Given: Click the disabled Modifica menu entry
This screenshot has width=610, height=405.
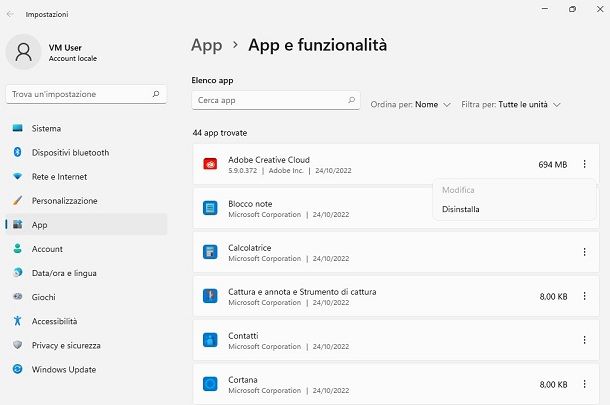Looking at the screenshot, I should pyautogui.click(x=514, y=190).
